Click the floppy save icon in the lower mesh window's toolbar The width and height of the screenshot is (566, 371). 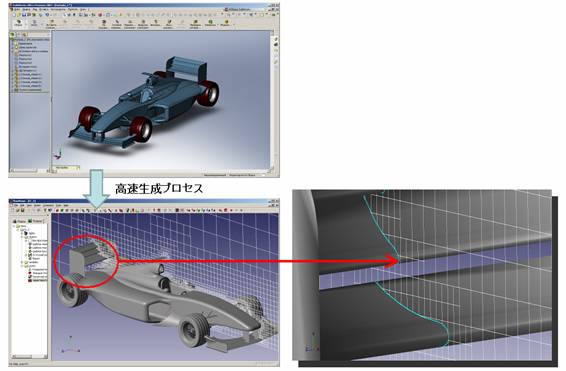click(23, 210)
